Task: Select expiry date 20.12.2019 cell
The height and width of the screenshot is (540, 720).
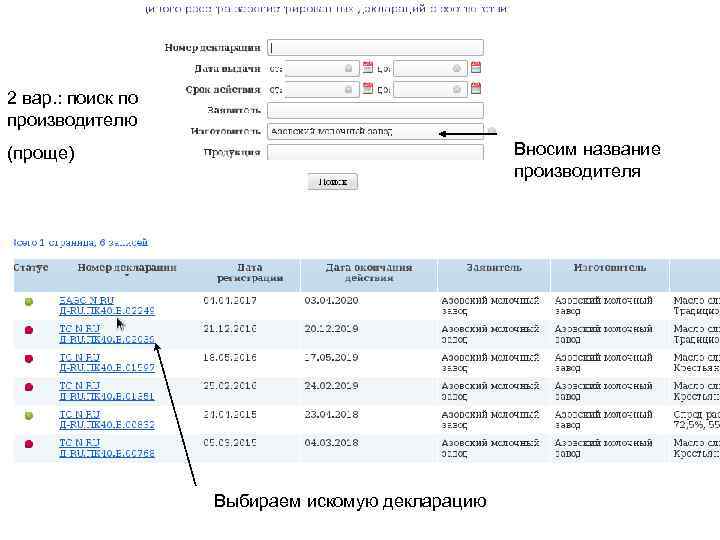Action: [x=331, y=329]
